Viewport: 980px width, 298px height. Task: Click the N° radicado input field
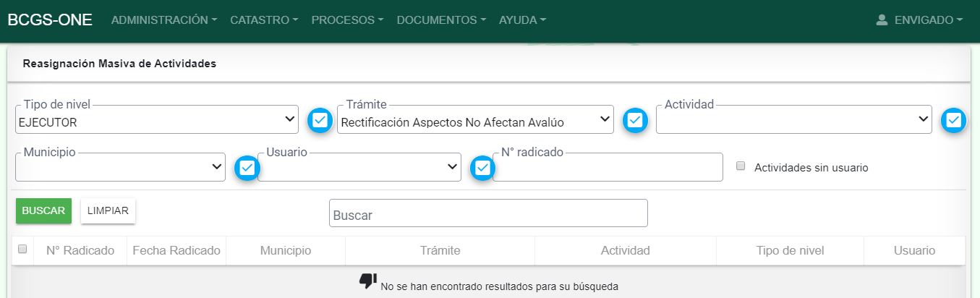tap(608, 168)
